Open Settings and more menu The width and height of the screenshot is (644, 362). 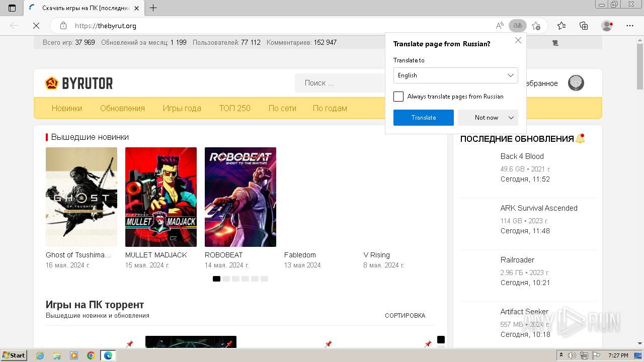click(630, 26)
